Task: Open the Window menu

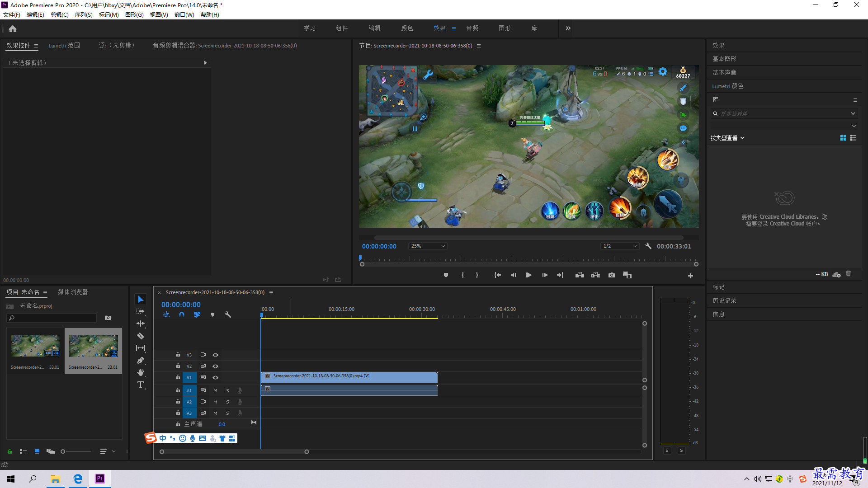Action: pos(184,15)
